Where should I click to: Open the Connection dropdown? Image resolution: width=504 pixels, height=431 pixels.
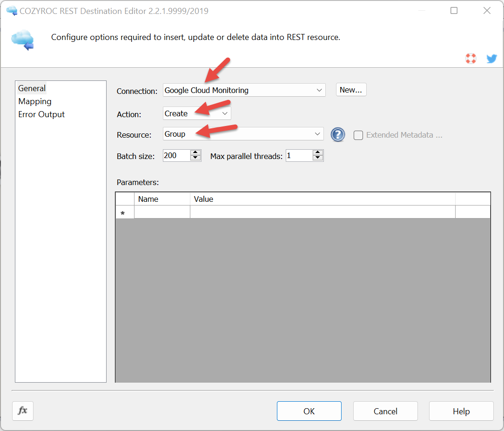(x=244, y=90)
